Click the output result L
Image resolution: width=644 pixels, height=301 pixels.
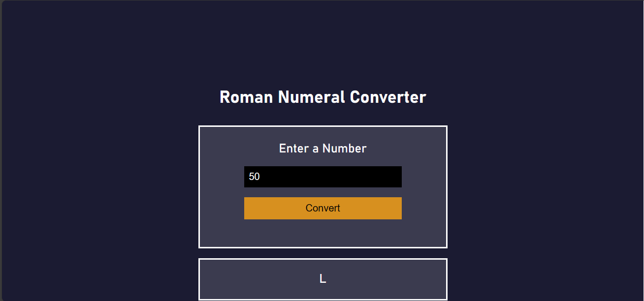pyautogui.click(x=323, y=279)
